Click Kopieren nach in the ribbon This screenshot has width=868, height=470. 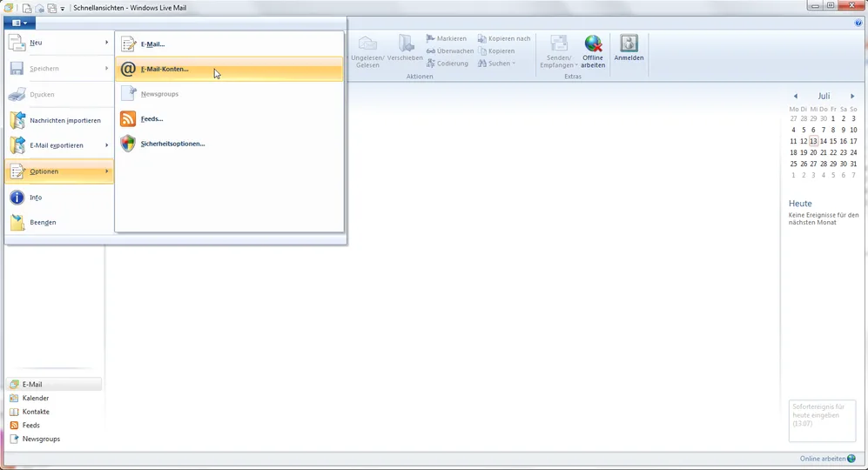[504, 39]
